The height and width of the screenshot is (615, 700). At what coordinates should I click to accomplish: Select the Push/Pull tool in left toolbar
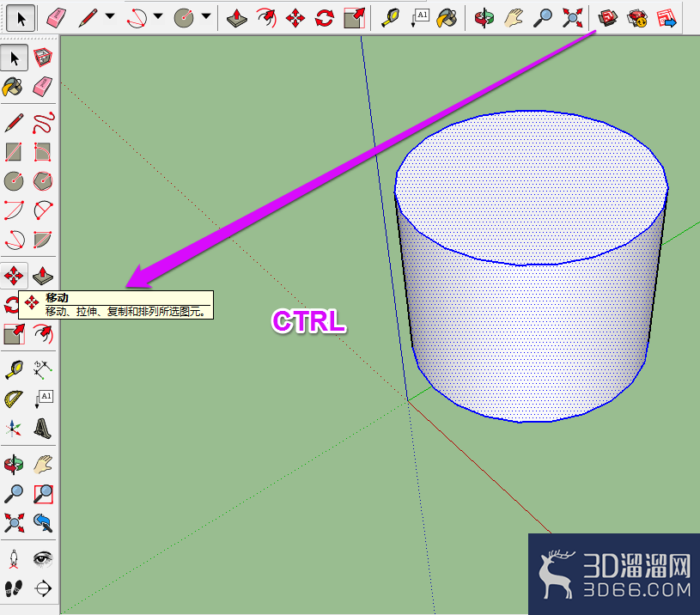coord(43,276)
